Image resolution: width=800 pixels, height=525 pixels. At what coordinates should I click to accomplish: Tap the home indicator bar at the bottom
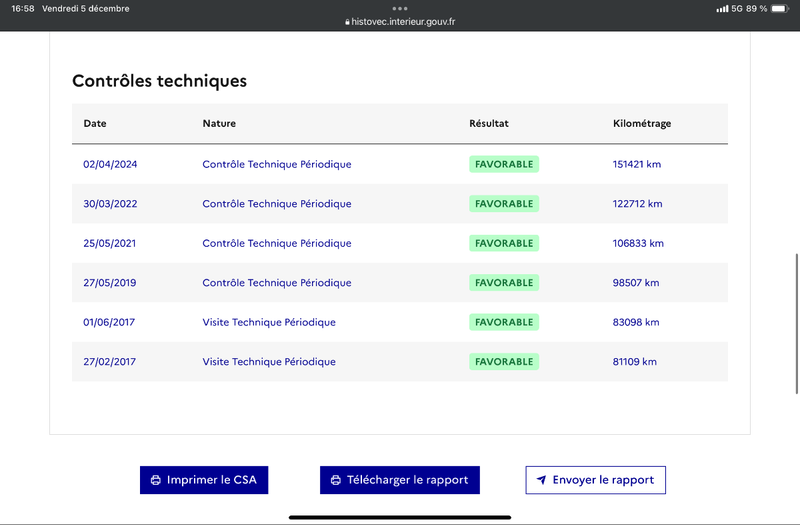400,517
